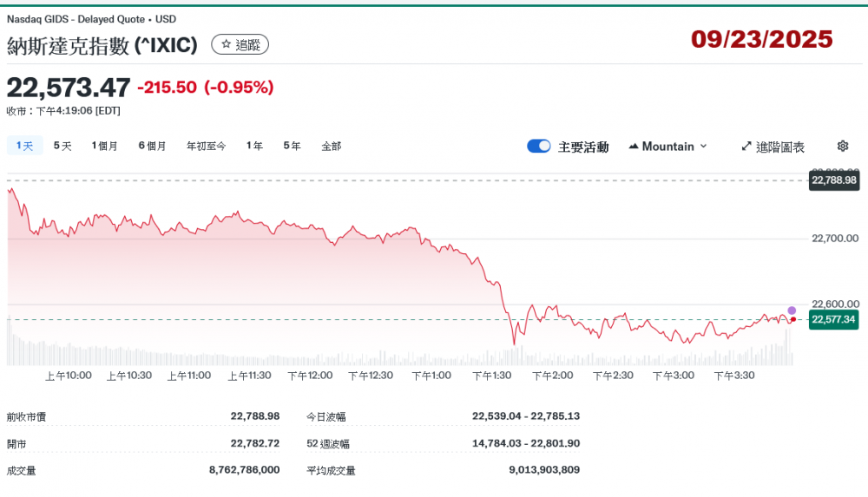The height and width of the screenshot is (497, 868).
Task: Display the 5年 chart range
Action: pyautogui.click(x=292, y=147)
